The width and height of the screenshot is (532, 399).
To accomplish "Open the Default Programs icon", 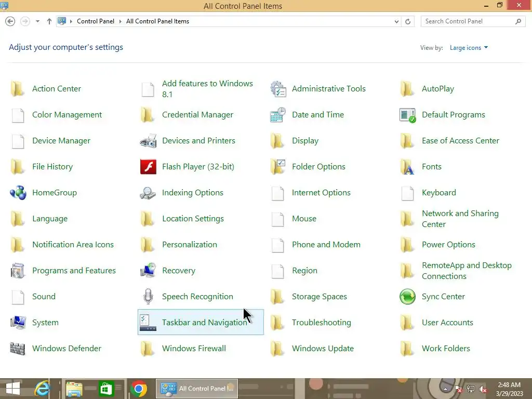I will click(x=407, y=115).
